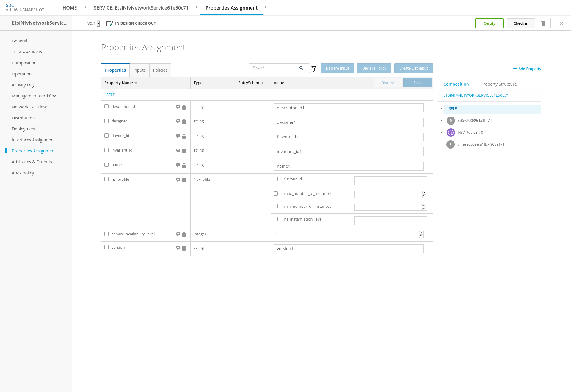571x392 pixels.
Task: Click the search magnifier icon
Action: click(301, 68)
